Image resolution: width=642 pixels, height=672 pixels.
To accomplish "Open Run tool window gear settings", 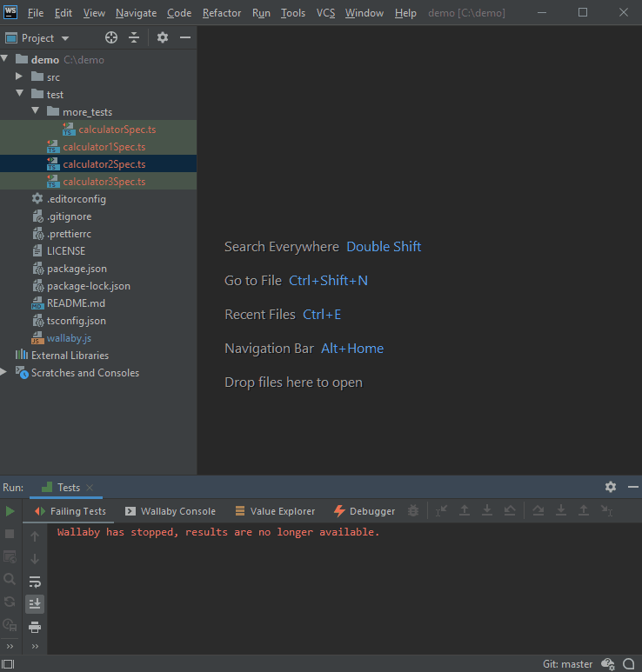I will [611, 488].
